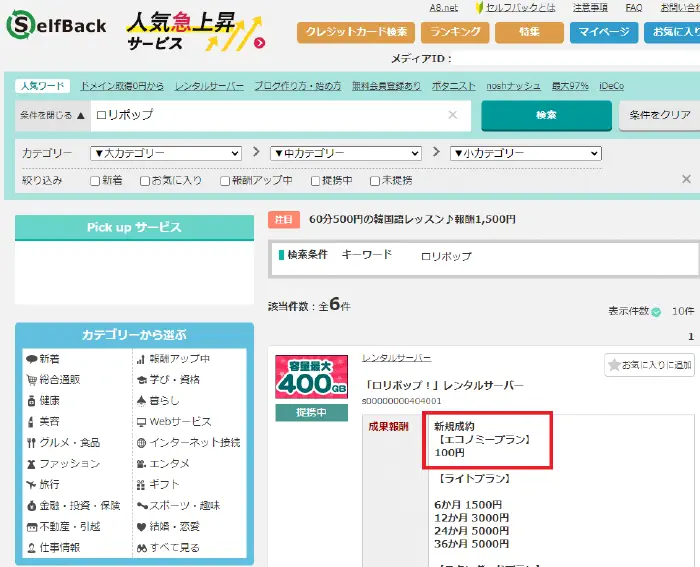Enable the 報酬アップ中 filter checkbox
The width and height of the screenshot is (700, 567).
pos(225,181)
